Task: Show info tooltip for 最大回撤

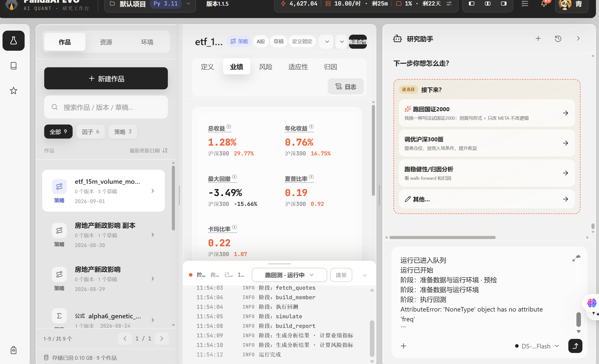Action: pyautogui.click(x=234, y=177)
